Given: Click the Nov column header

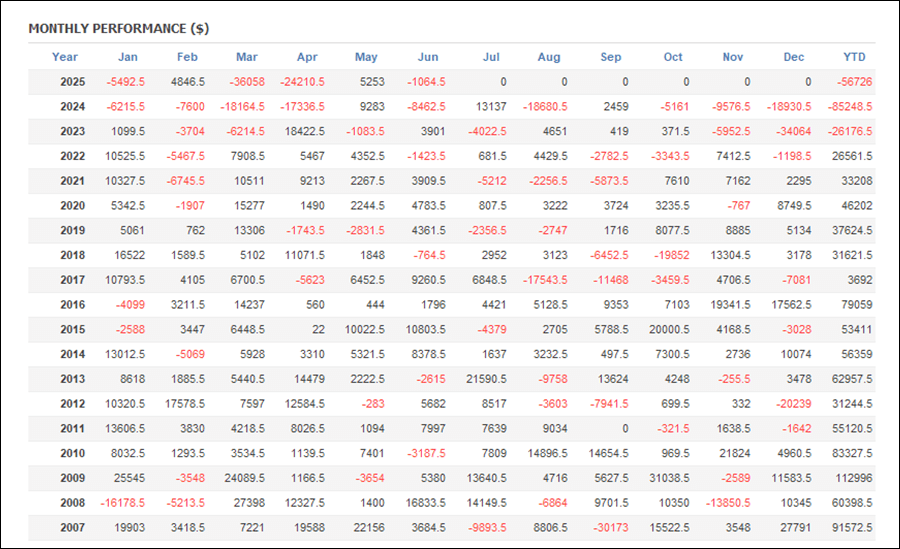Looking at the screenshot, I should tap(732, 57).
